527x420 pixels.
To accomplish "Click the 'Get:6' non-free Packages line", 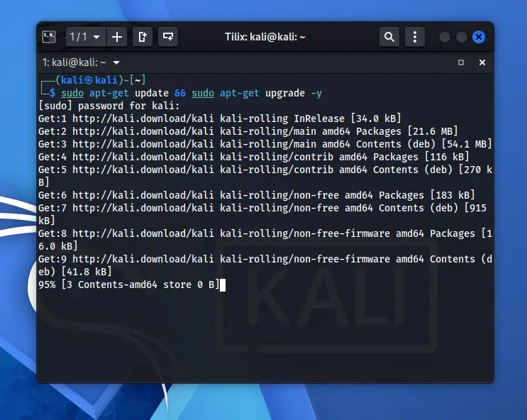I will 257,195.
